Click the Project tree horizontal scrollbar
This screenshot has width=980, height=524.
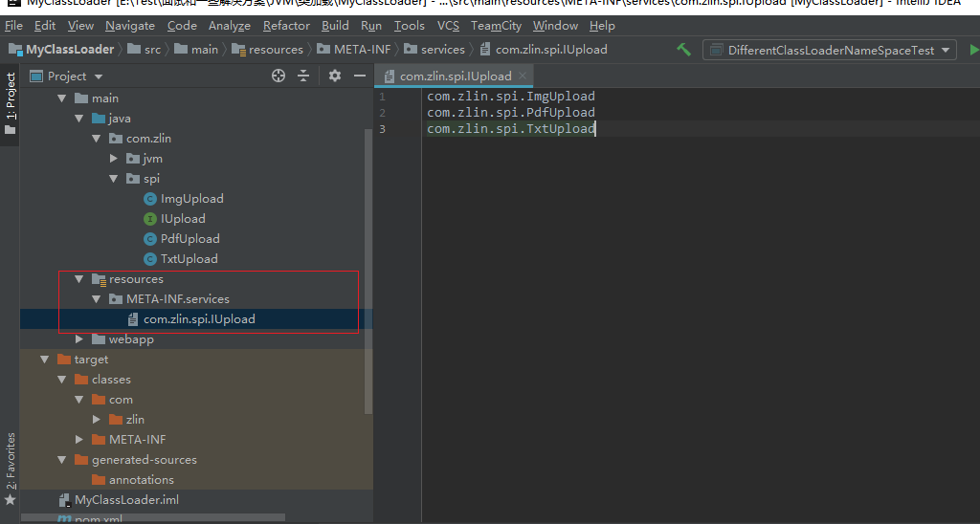point(153,517)
